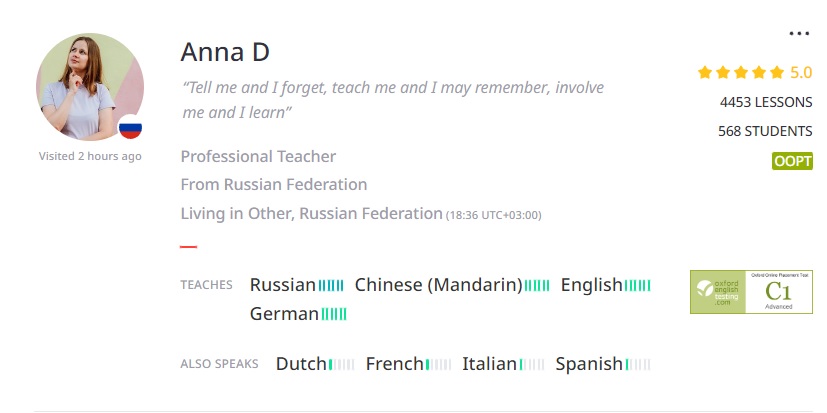This screenshot has height=413, width=827.
Task: Click the Dutch proficiency level indicator
Action: coord(342,365)
